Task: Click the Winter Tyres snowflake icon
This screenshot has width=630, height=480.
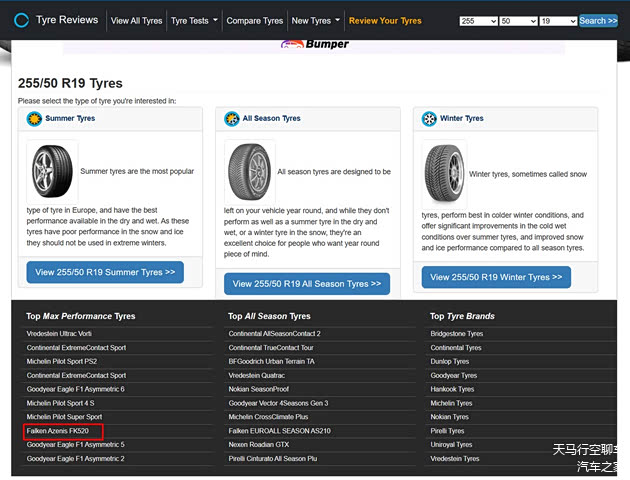Action: [430, 119]
